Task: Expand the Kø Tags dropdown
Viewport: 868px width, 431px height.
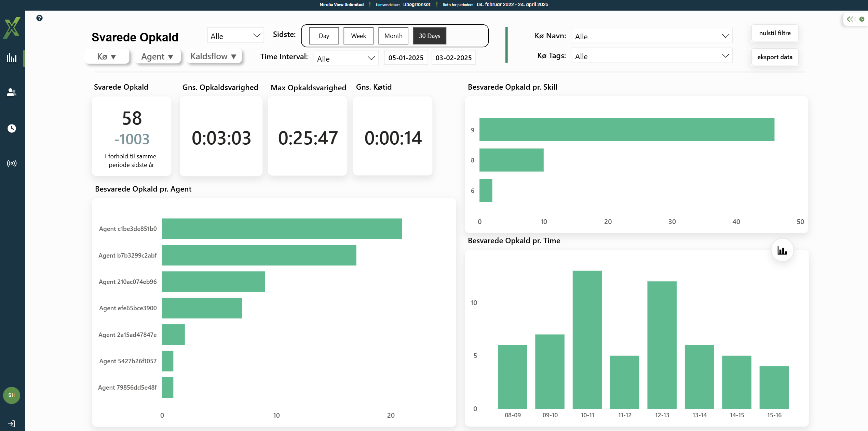Action: pyautogui.click(x=652, y=56)
